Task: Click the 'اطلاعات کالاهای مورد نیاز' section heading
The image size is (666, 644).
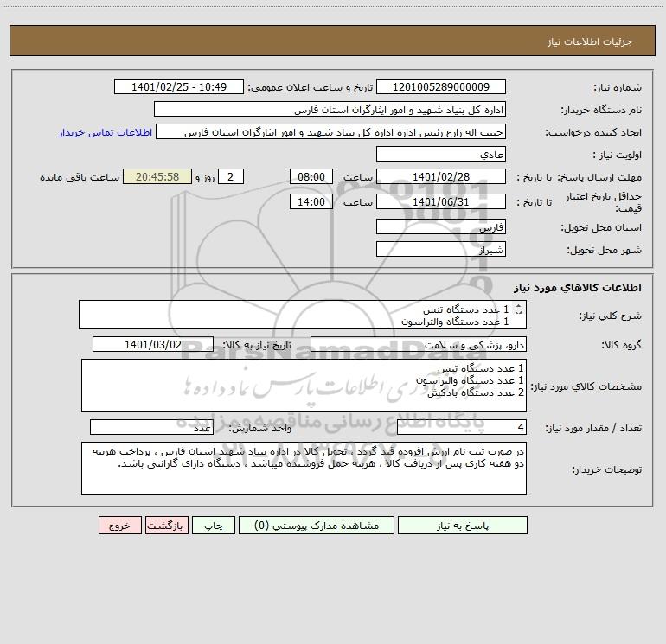Action: 578,288
